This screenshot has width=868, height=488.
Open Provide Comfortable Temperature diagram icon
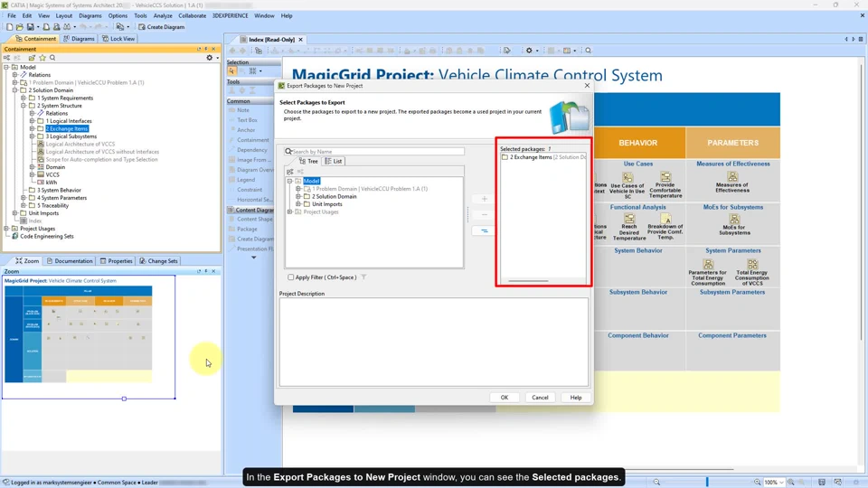(x=665, y=177)
